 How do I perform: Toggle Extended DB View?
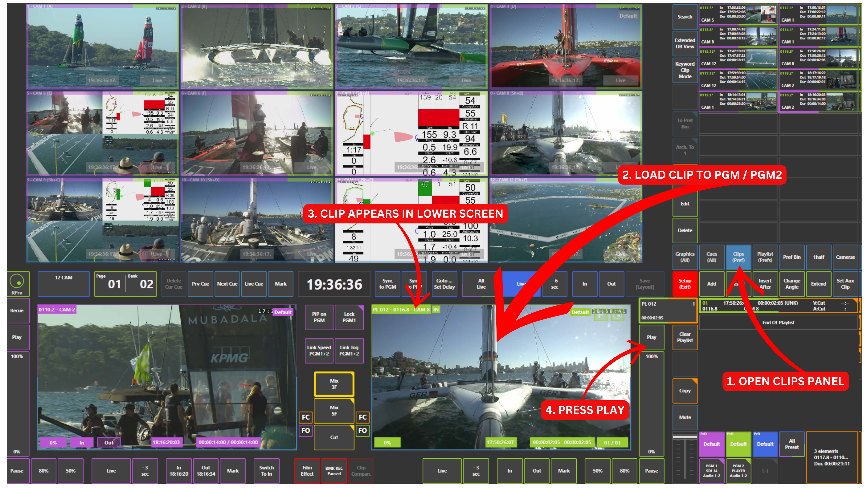685,43
